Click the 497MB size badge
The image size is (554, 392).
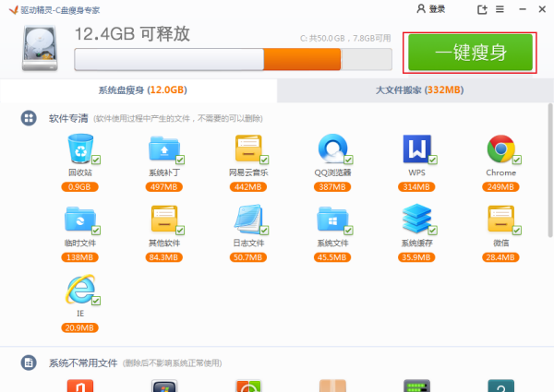coord(164,186)
